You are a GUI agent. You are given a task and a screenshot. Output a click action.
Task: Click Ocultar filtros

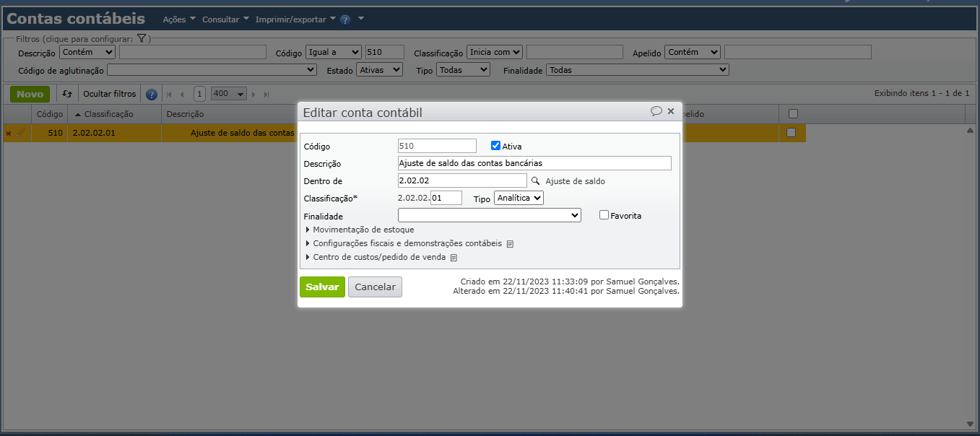tap(109, 94)
